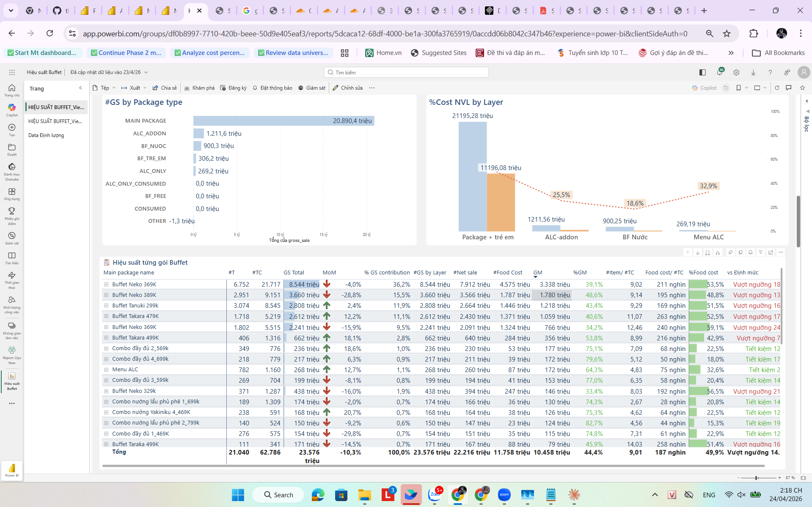Open focus mode on Buffet table
The image size is (812, 507).
coord(771,252)
